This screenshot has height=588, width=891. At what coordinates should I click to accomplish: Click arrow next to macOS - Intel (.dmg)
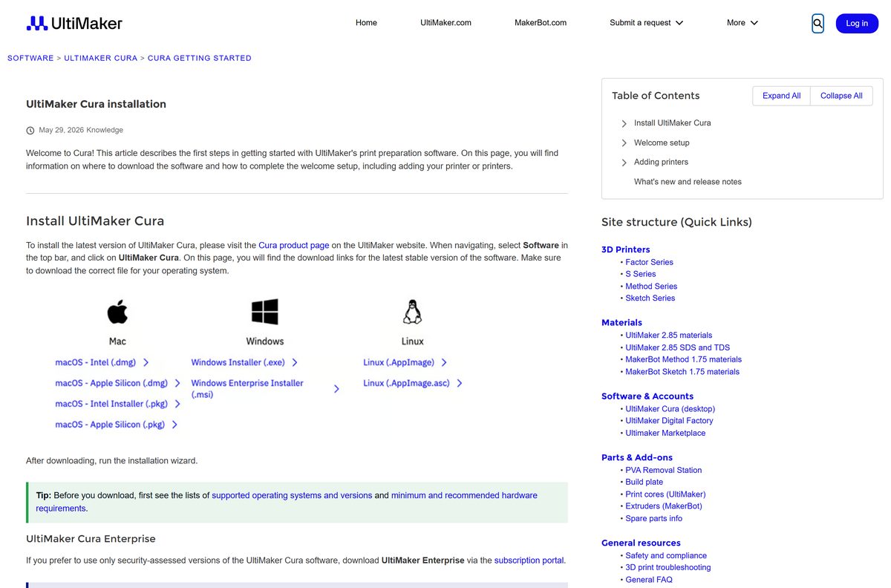[146, 362]
